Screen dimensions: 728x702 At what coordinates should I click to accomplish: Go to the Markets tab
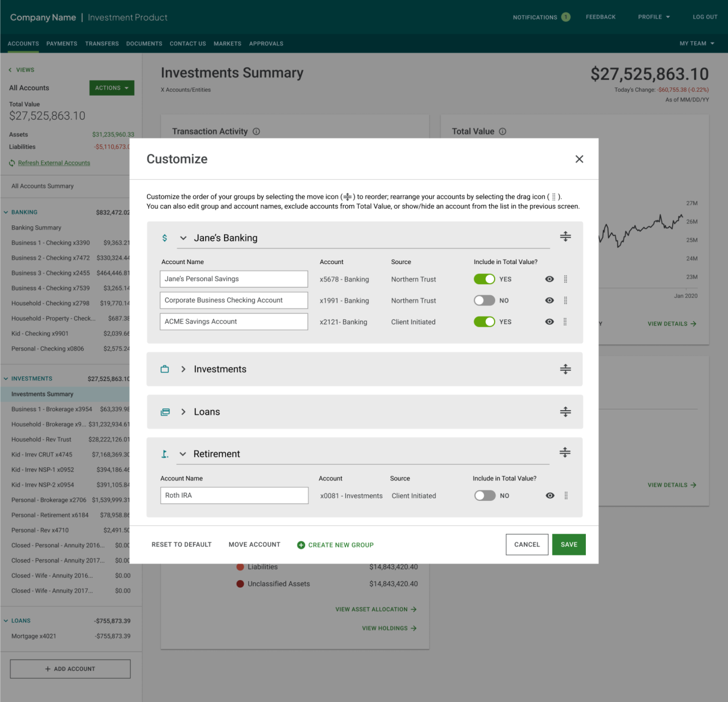227,44
